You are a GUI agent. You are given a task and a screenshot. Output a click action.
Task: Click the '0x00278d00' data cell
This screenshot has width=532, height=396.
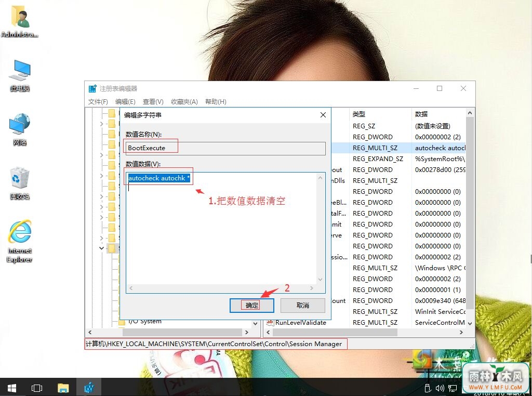tap(440, 169)
